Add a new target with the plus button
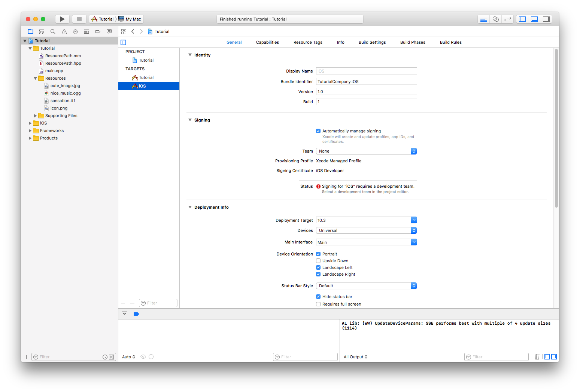The width and height of the screenshot is (580, 392). click(x=123, y=303)
